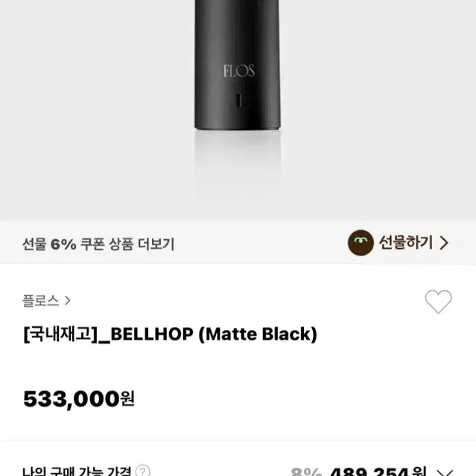Tap the 나의 구매 가능 가격 label
The image size is (476, 476).
point(77,471)
